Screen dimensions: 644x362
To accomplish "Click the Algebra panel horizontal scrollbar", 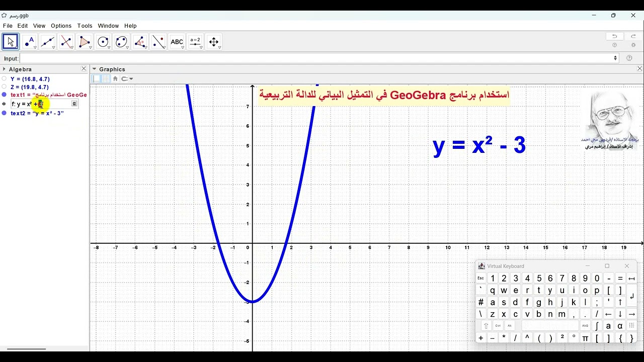I will point(26,348).
